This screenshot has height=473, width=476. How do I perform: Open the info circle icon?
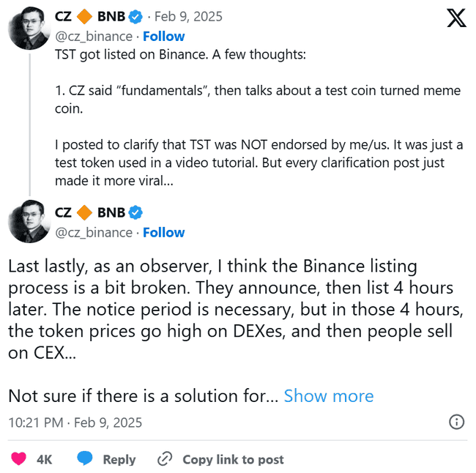[456, 422]
